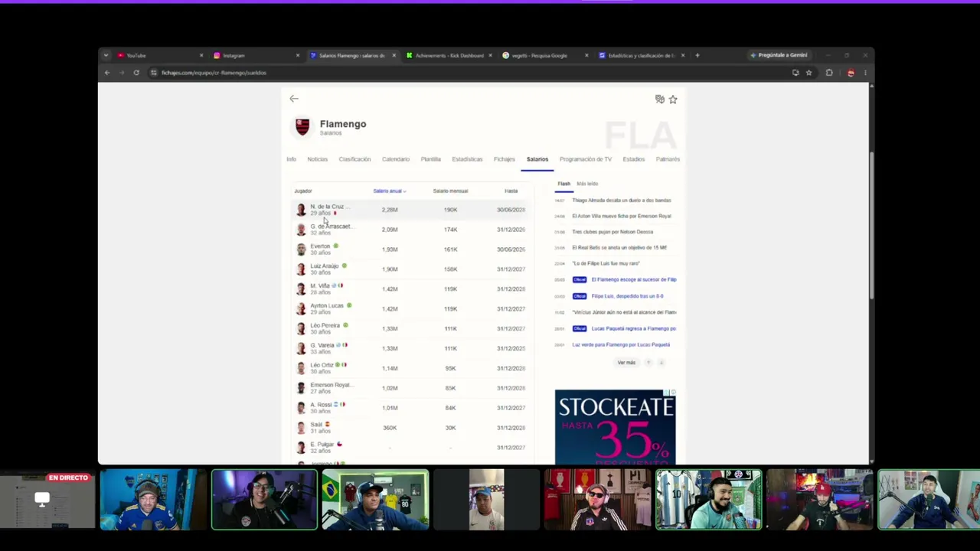Open a new browser tab with plus
The height and width of the screenshot is (551, 980).
[x=697, y=55]
